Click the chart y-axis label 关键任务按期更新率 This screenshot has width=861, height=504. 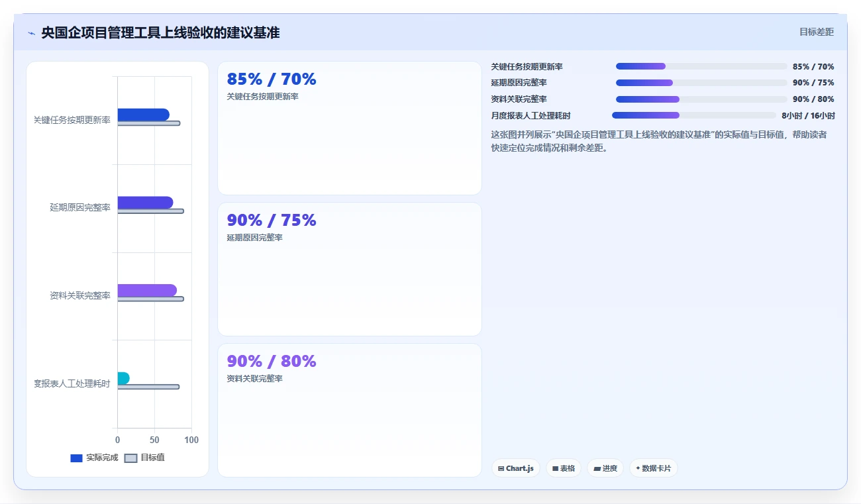[x=72, y=120]
